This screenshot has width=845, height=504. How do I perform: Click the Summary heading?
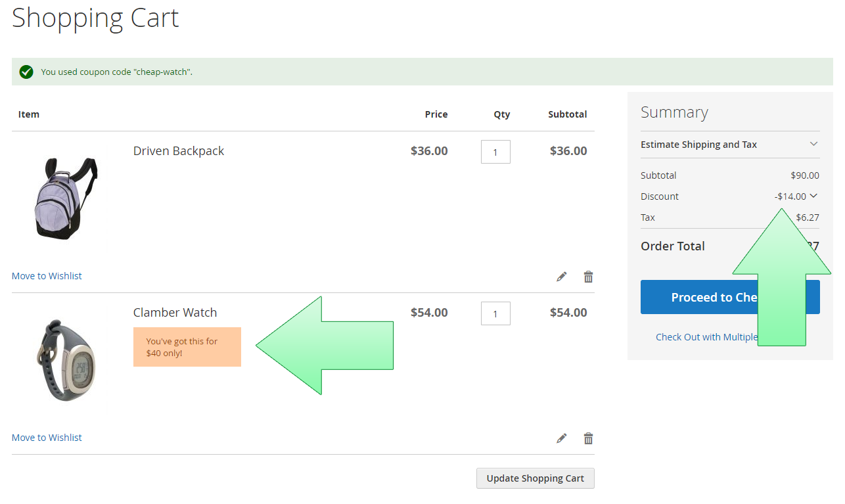coord(674,112)
